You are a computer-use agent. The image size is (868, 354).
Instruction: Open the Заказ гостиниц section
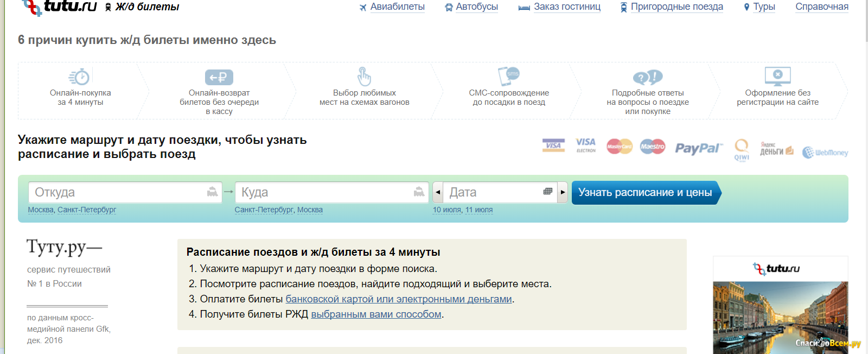567,7
